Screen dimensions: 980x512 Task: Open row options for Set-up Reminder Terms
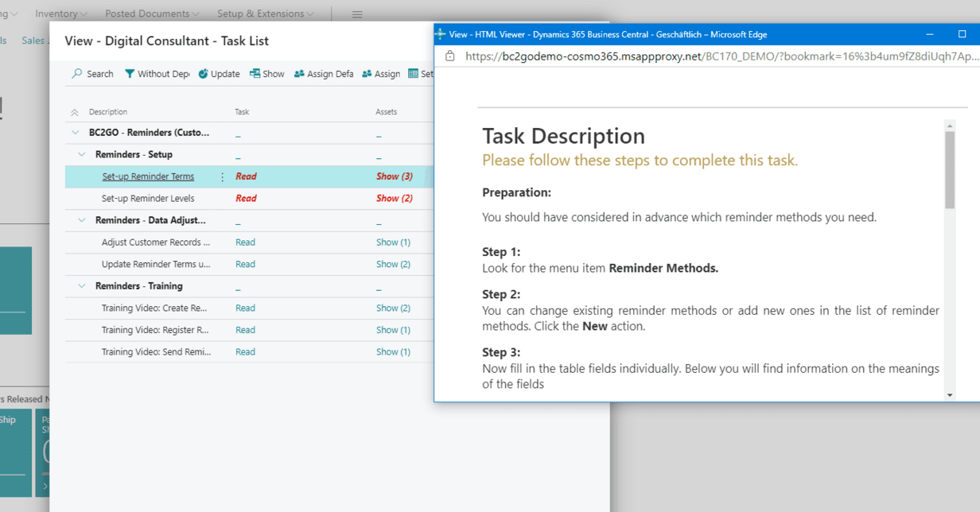coord(222,177)
